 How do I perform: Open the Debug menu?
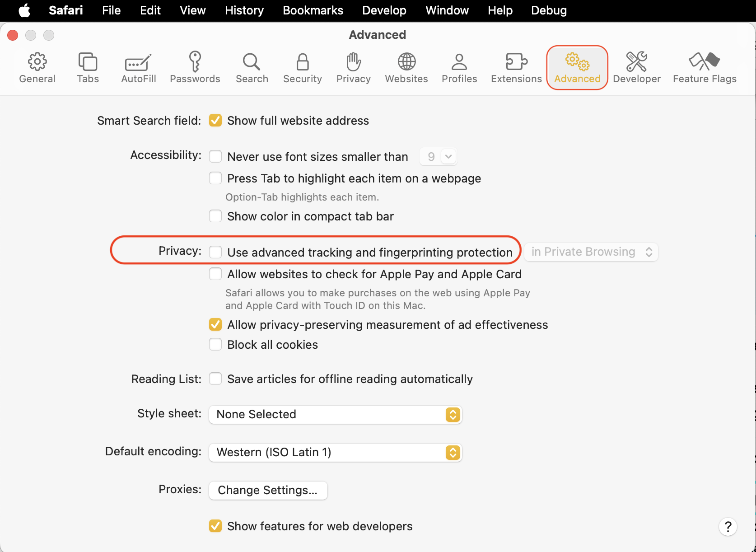549,10
